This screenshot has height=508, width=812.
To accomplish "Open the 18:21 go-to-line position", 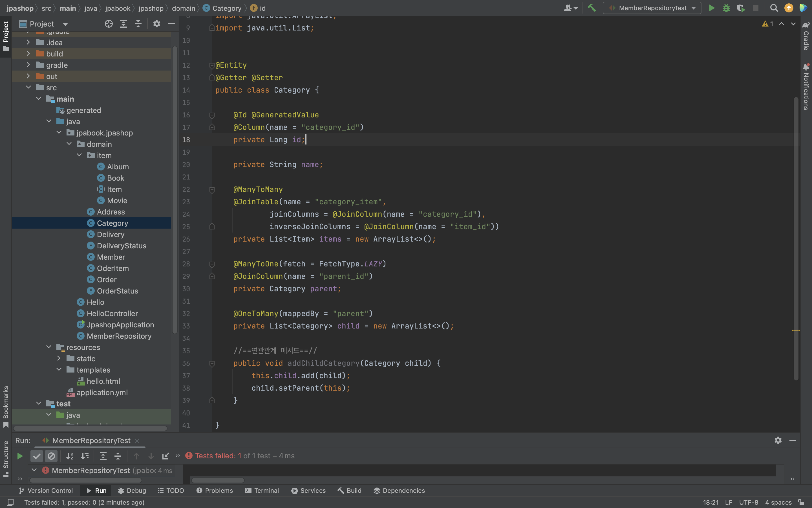I will pos(711,502).
